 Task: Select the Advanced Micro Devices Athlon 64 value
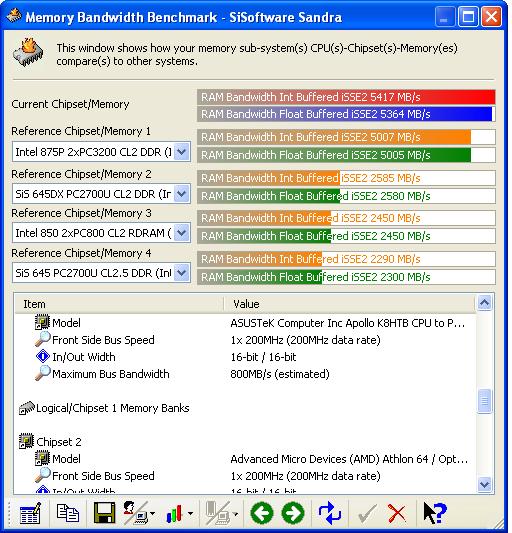point(349,459)
